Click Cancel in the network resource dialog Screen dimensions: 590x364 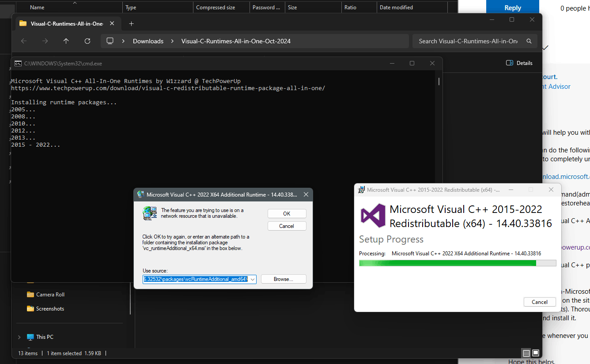tap(287, 226)
